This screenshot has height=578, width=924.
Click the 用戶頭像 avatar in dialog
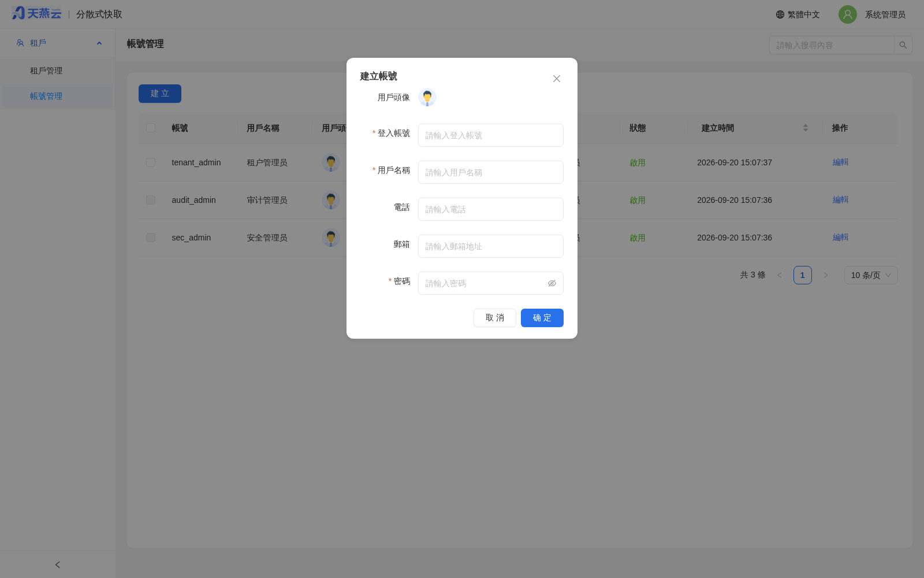pyautogui.click(x=427, y=98)
